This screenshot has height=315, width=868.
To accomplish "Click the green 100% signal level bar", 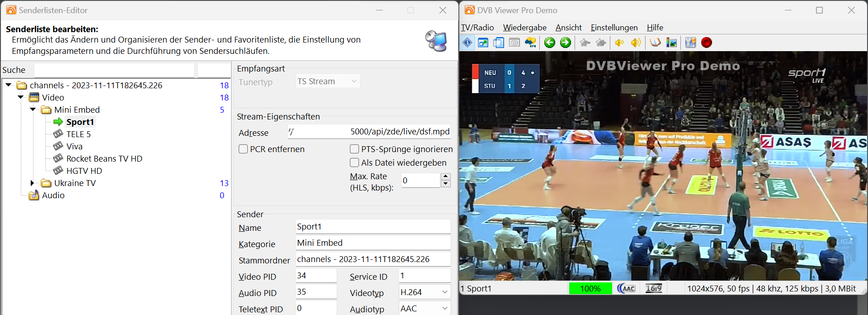I will click(x=590, y=288).
